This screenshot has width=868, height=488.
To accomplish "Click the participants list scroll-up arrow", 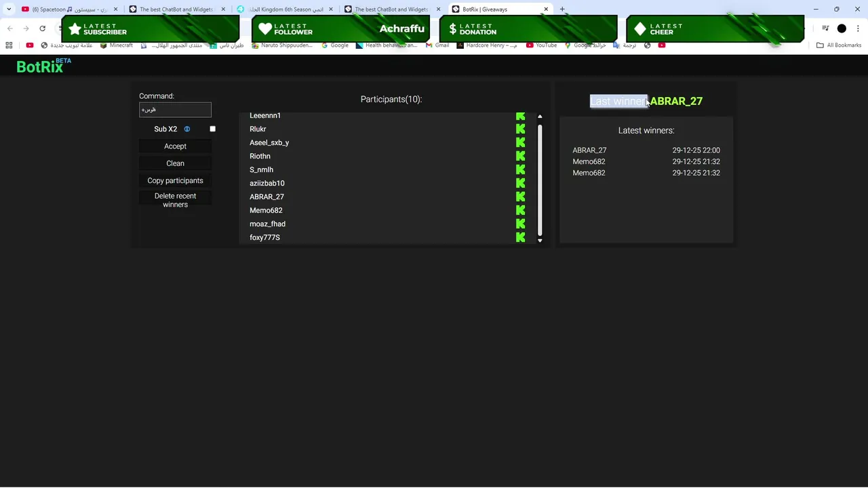I will (x=540, y=117).
